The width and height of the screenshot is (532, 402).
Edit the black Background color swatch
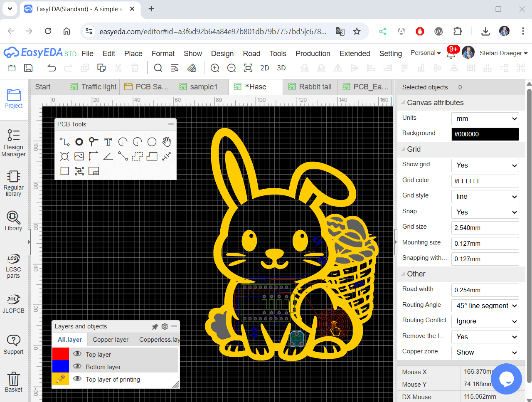click(485, 134)
